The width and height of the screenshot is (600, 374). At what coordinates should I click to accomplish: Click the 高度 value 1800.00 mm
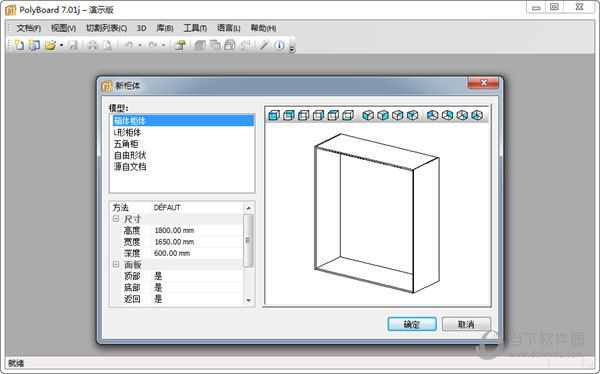pos(174,230)
